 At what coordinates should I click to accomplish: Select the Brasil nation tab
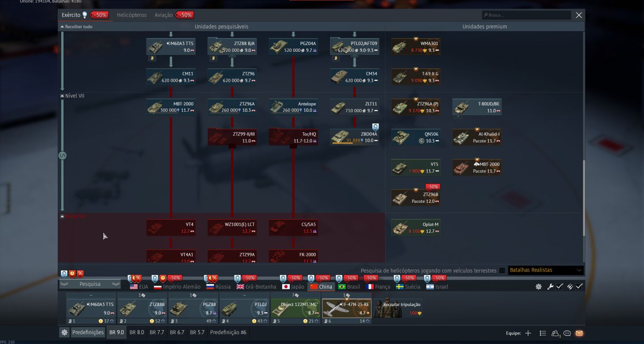(349, 287)
